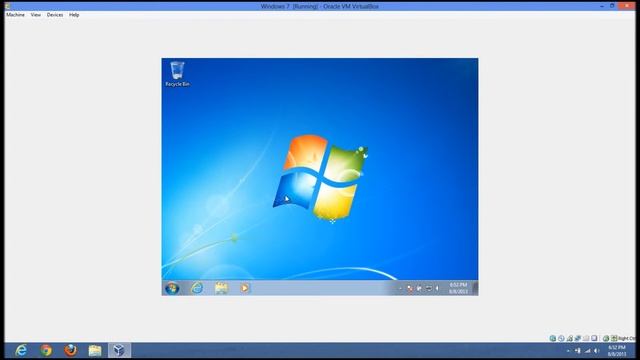Click Show desktop strip on guest taskbar
This screenshot has height=360, width=640.
475,288
